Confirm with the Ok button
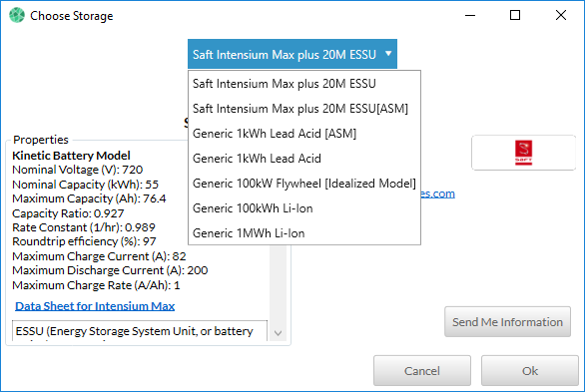The width and height of the screenshot is (585, 392). click(x=530, y=371)
